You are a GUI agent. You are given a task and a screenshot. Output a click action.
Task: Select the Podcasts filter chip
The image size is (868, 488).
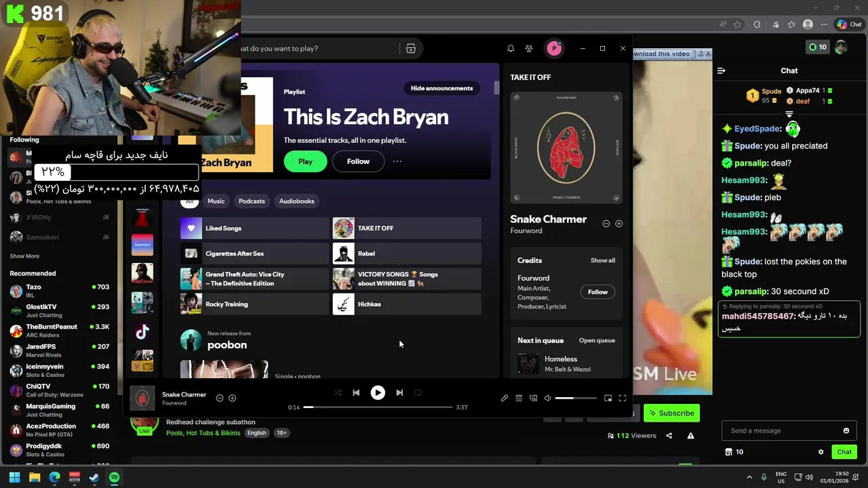[252, 201]
